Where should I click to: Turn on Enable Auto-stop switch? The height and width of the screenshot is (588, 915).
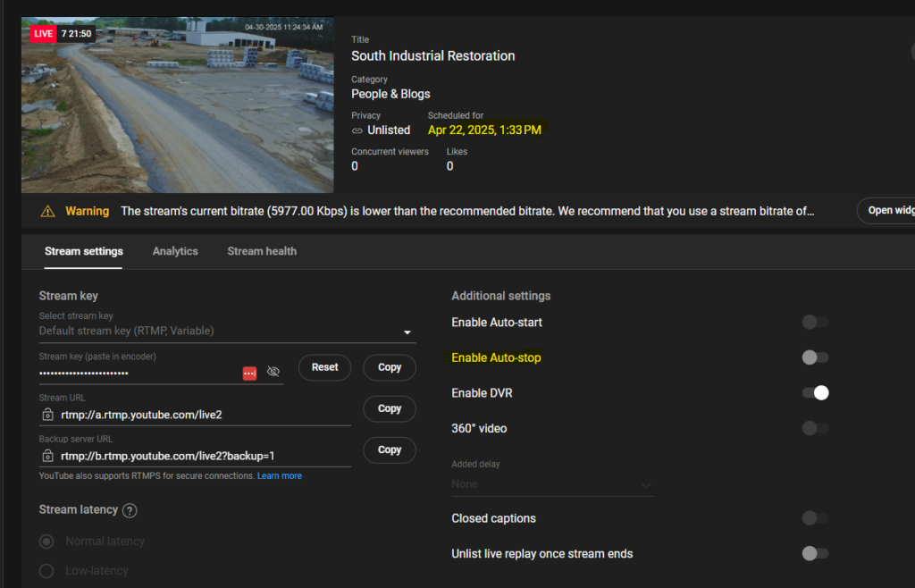(815, 357)
